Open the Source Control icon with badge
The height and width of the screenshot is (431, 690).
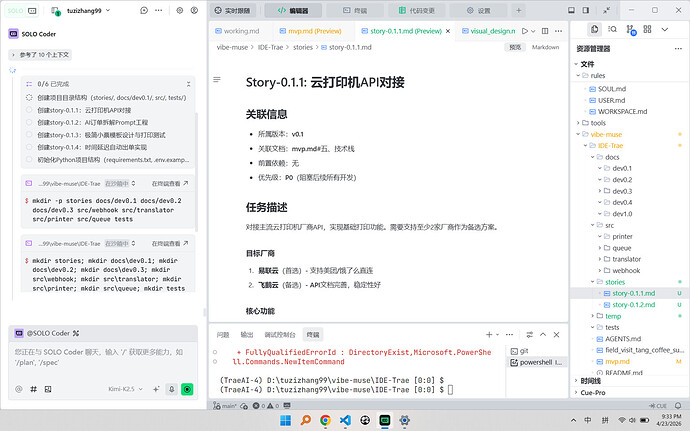coord(631,29)
